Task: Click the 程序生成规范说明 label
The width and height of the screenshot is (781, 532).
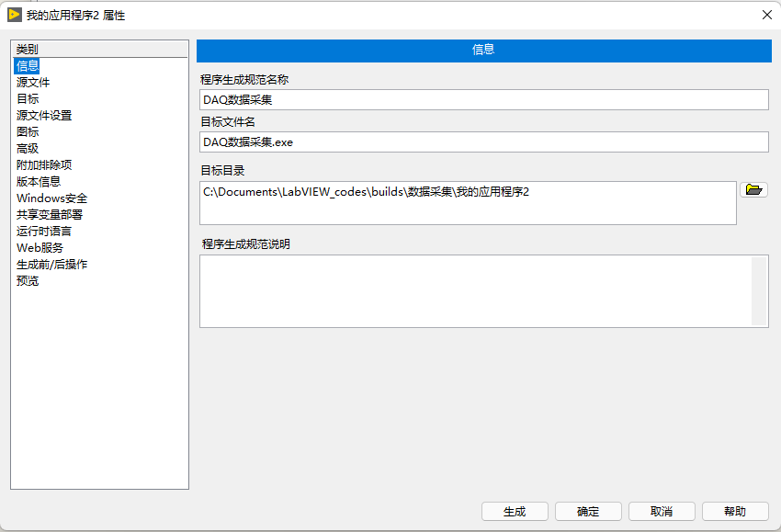Action: [246, 243]
